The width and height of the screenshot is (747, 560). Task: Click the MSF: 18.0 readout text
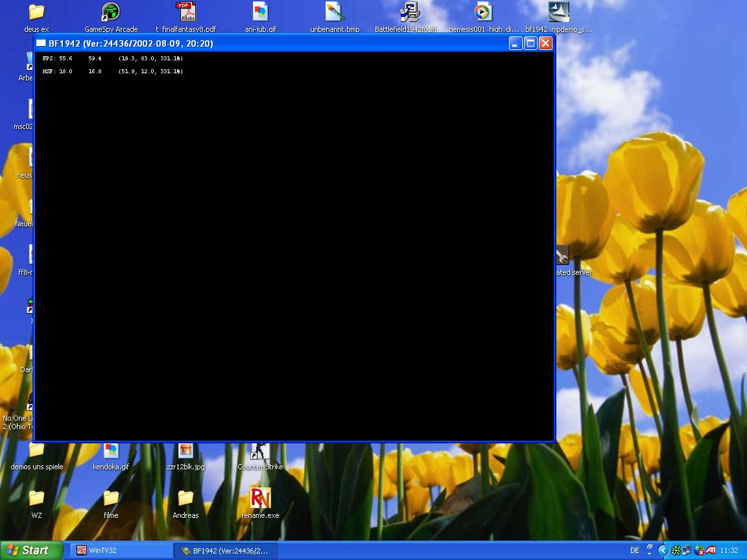click(x=57, y=71)
